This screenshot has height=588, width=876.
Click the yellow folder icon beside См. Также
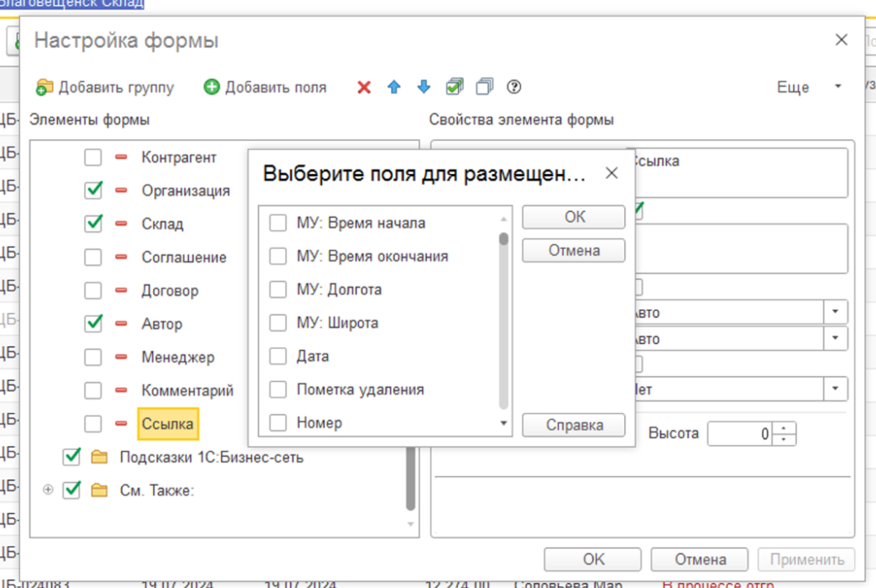[x=99, y=489]
